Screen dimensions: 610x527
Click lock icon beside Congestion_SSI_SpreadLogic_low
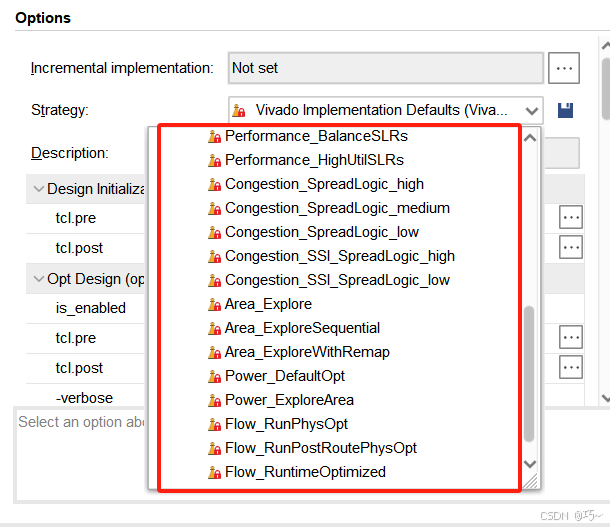coord(214,280)
